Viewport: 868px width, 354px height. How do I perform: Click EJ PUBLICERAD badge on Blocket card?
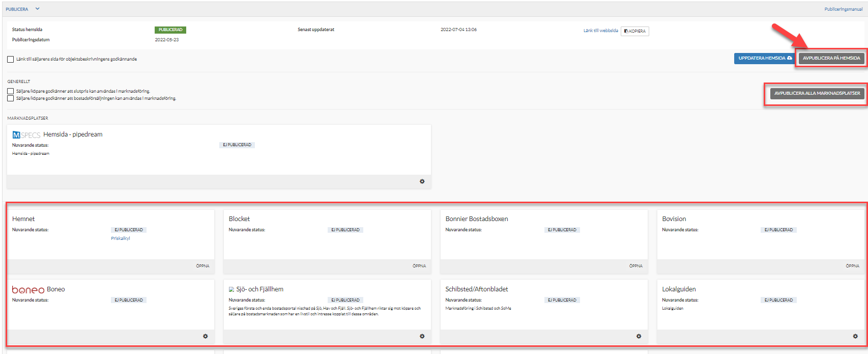[345, 230]
